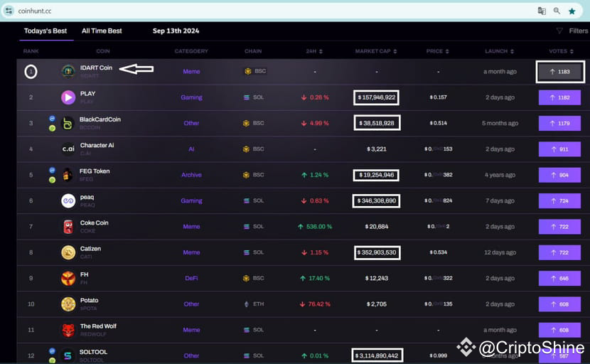Select the Archive category of FEG Token
Image resolution: width=590 pixels, height=364 pixels.
(191, 175)
